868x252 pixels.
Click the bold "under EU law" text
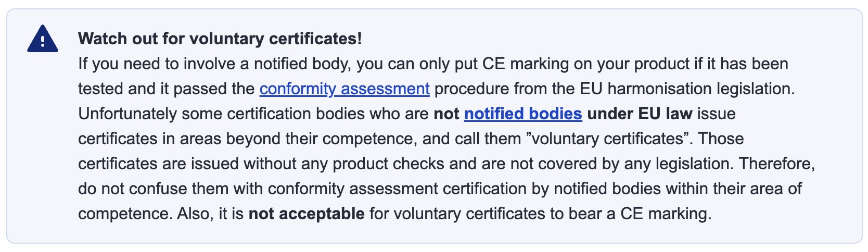640,114
